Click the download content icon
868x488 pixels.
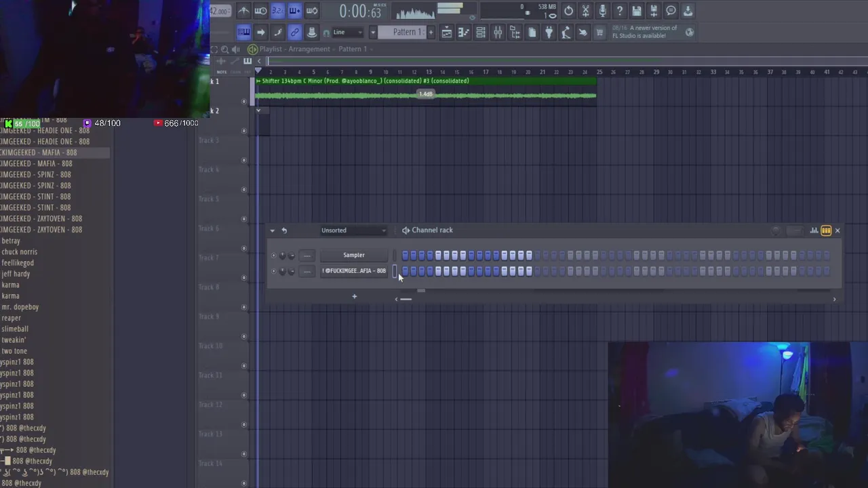(x=688, y=11)
